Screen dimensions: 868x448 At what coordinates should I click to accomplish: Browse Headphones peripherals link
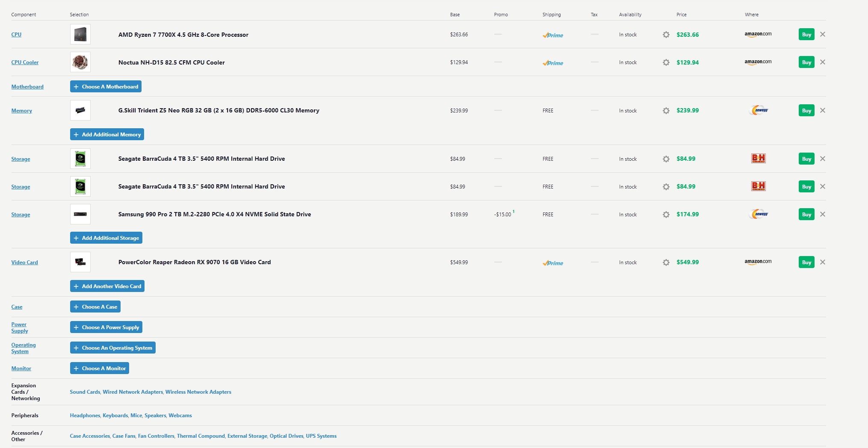pos(85,416)
